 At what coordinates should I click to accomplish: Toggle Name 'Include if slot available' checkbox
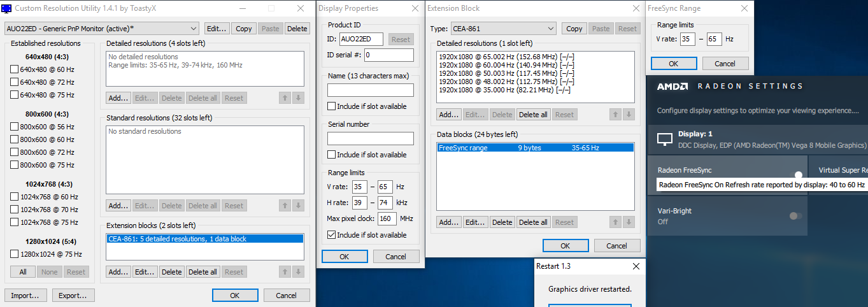tap(332, 106)
